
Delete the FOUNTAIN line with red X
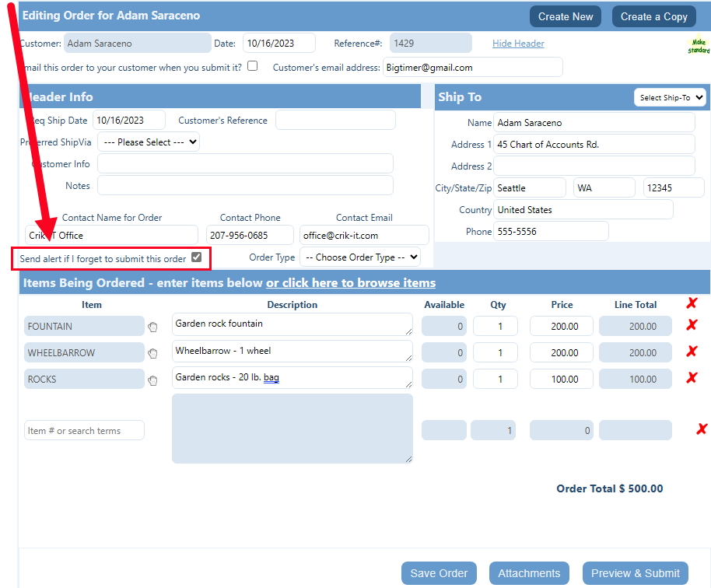pos(692,325)
